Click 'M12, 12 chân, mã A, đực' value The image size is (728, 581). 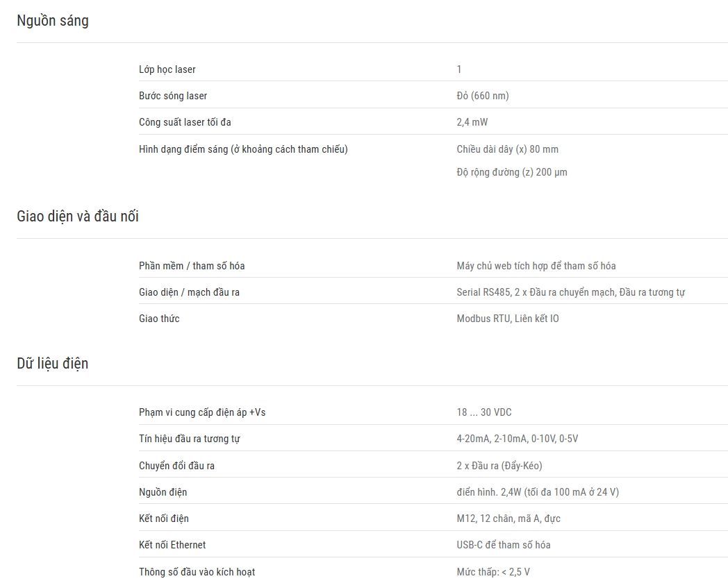click(x=508, y=519)
